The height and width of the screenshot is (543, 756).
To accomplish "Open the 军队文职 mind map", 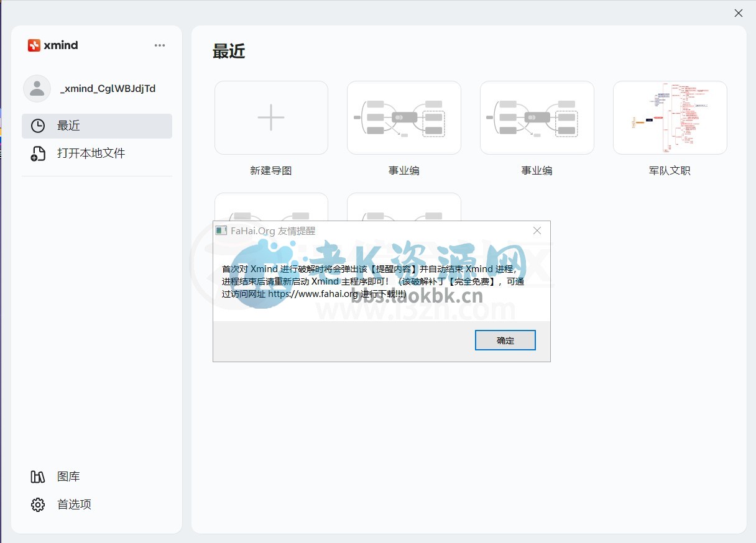I will [670, 117].
